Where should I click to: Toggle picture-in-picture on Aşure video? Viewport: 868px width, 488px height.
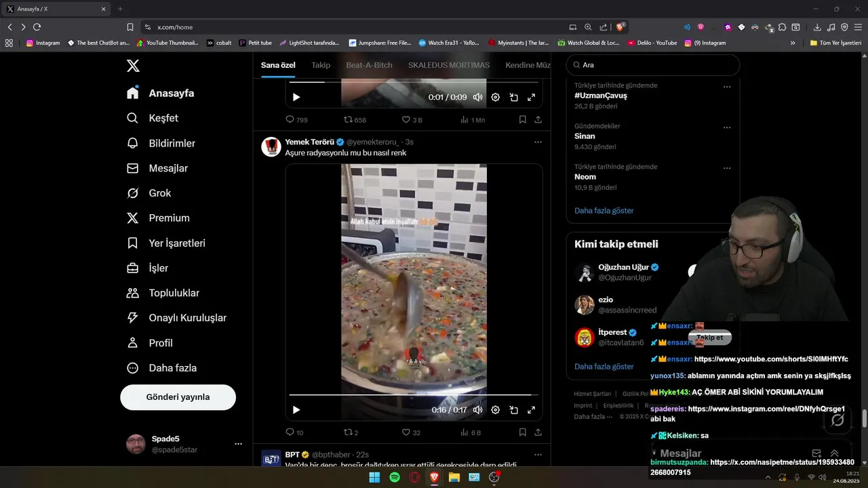click(514, 410)
